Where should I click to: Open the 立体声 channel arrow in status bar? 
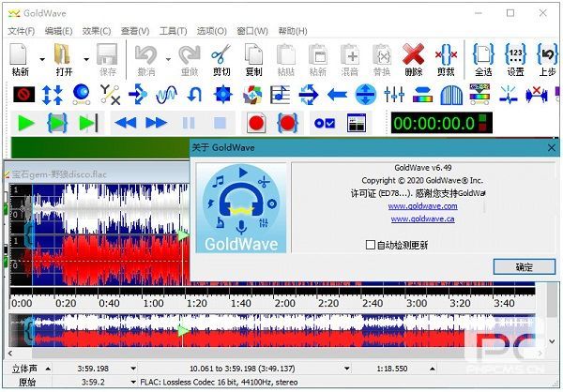tap(48, 369)
